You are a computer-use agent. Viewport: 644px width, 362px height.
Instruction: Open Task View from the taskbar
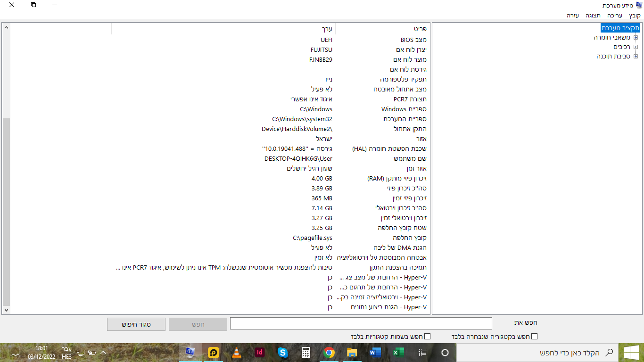[422, 352]
